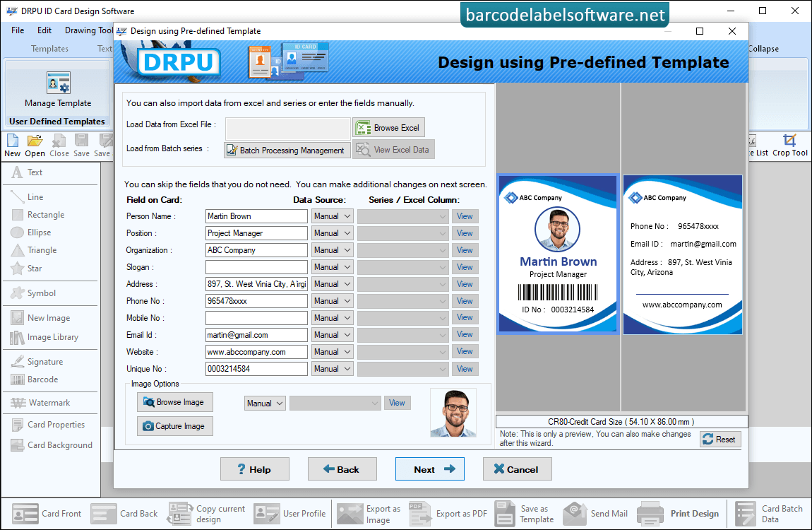Select the Star shape tool

click(27, 269)
